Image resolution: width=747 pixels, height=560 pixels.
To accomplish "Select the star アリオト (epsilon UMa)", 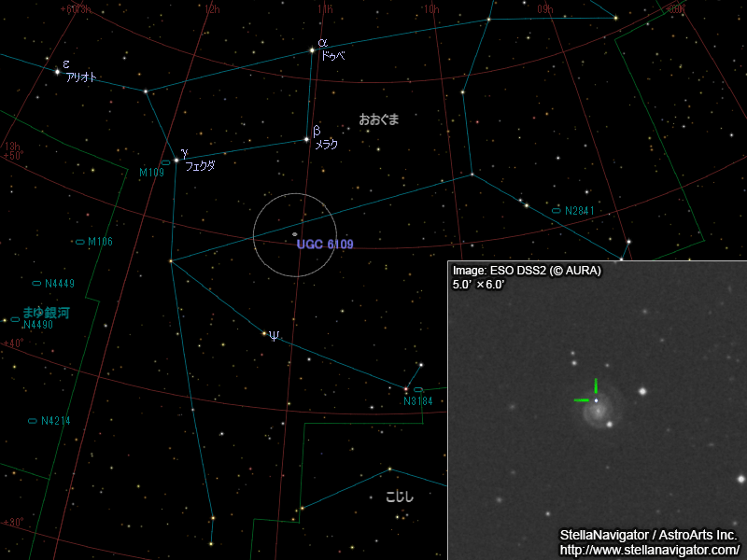I will coord(56,73).
